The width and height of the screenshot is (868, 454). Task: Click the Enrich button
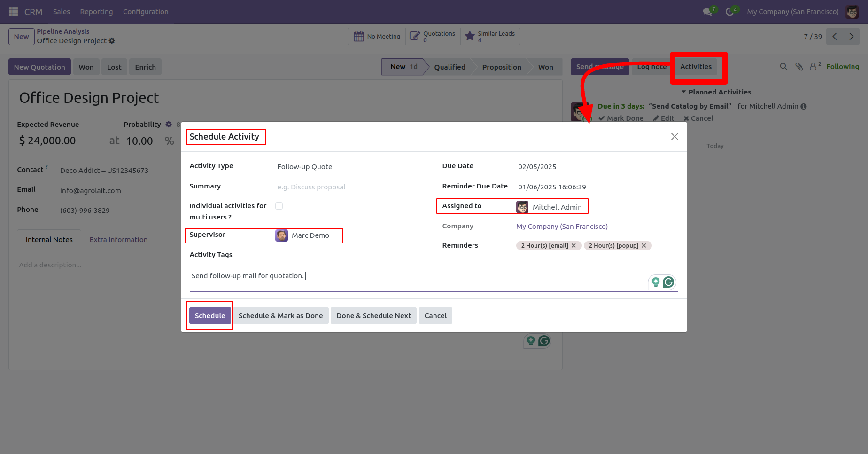pyautogui.click(x=146, y=67)
